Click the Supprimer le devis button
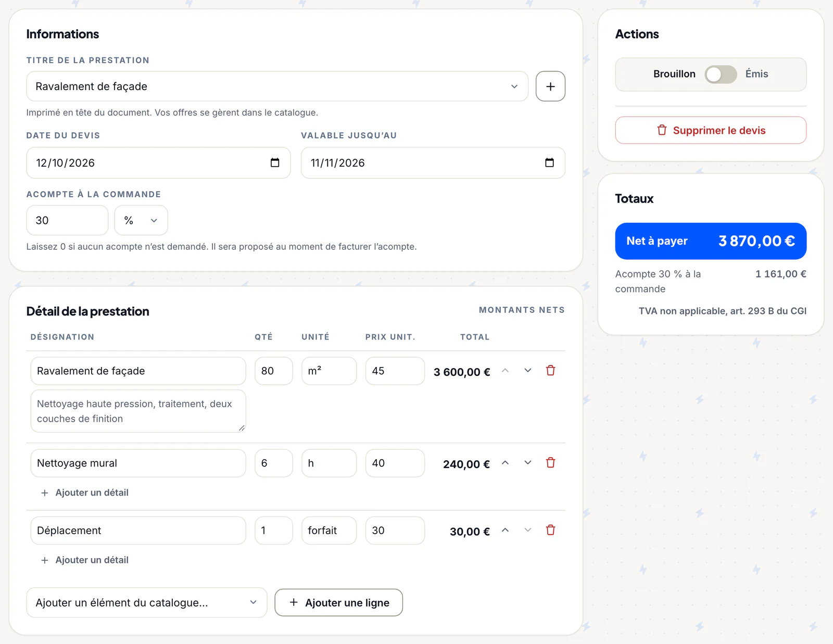The width and height of the screenshot is (833, 644). tap(711, 130)
